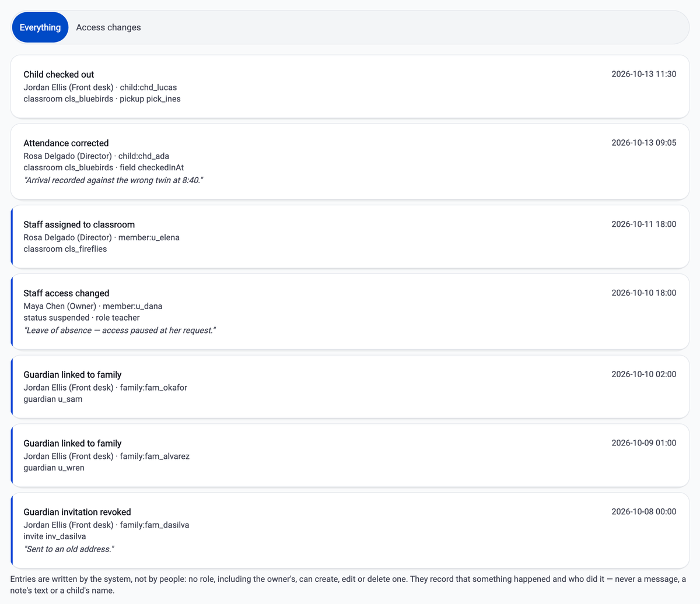Click the footer note about system-written entries

click(x=349, y=585)
